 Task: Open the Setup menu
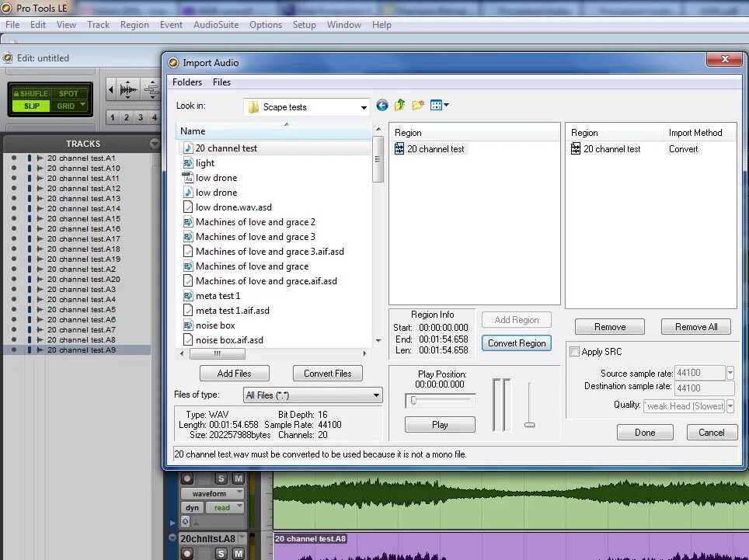pos(305,25)
